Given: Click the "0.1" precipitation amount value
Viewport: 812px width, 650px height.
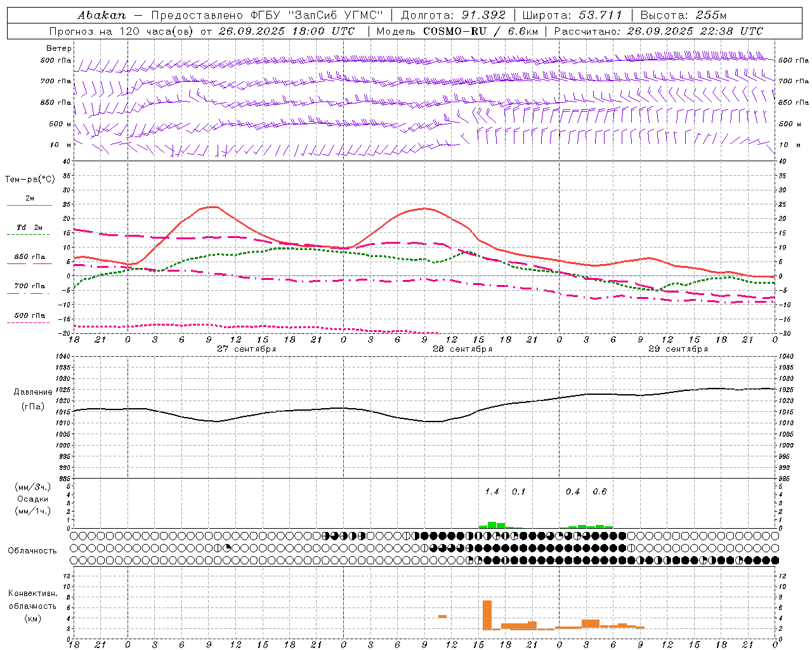Looking at the screenshot, I should pos(518,492).
